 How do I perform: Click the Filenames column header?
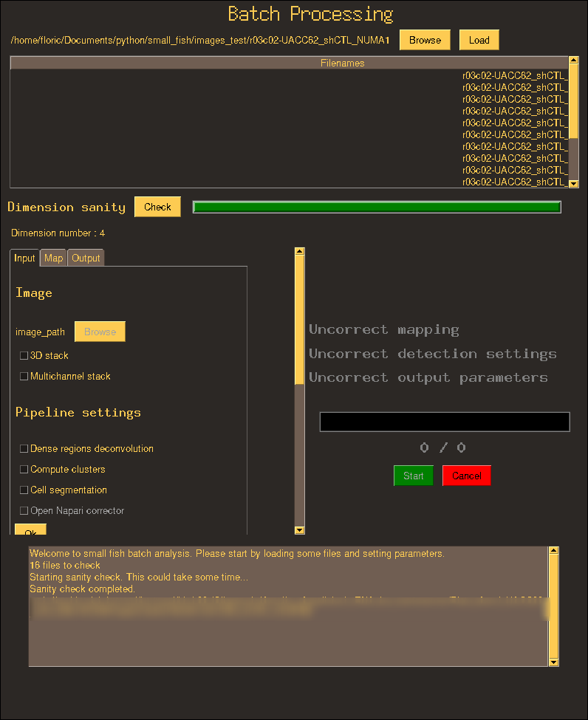[x=290, y=63]
